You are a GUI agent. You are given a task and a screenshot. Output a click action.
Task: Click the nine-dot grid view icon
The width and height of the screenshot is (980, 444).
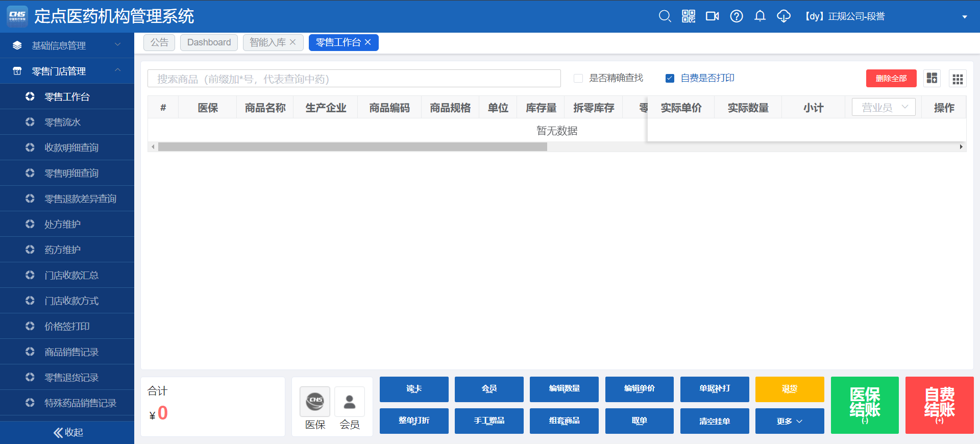click(x=958, y=79)
